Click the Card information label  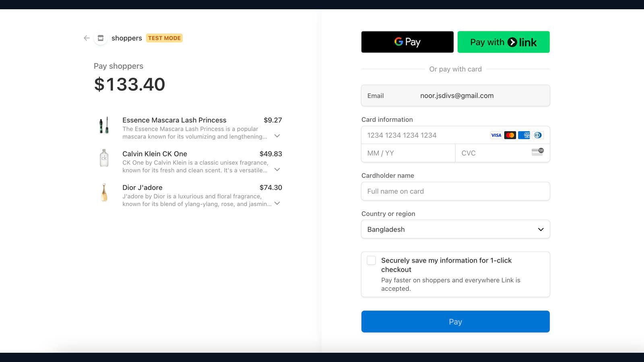coord(387,119)
